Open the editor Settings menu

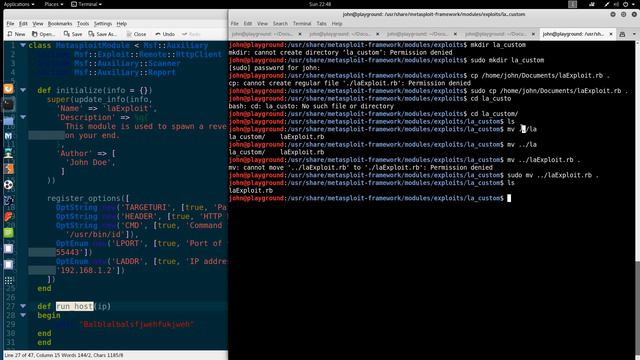(102, 24)
